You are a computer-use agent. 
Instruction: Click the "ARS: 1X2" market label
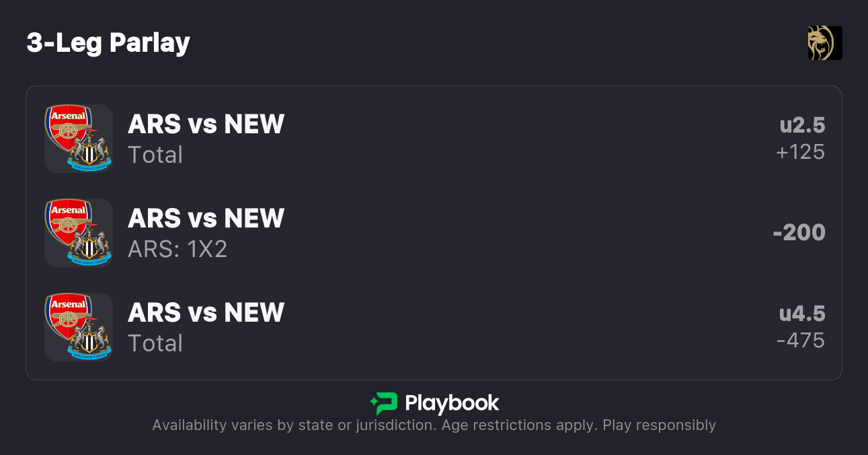(177, 250)
